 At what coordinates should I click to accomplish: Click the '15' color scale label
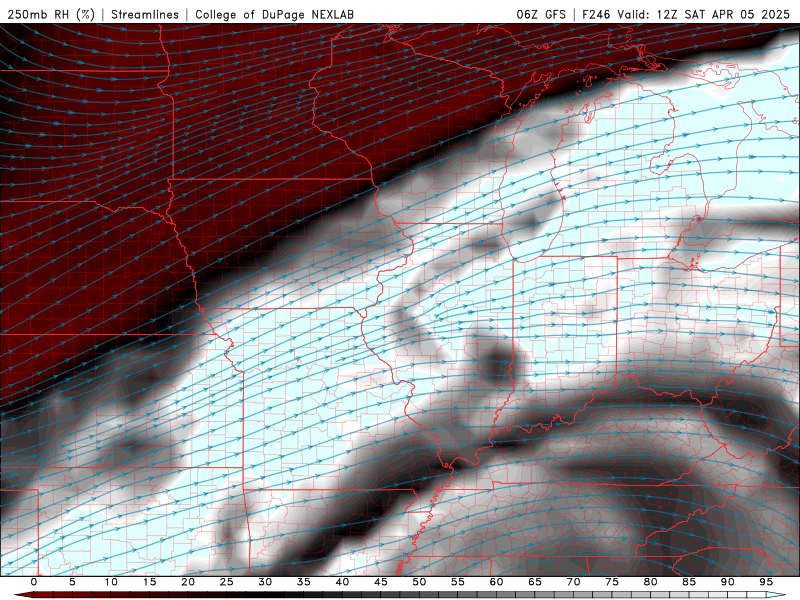[x=149, y=582]
